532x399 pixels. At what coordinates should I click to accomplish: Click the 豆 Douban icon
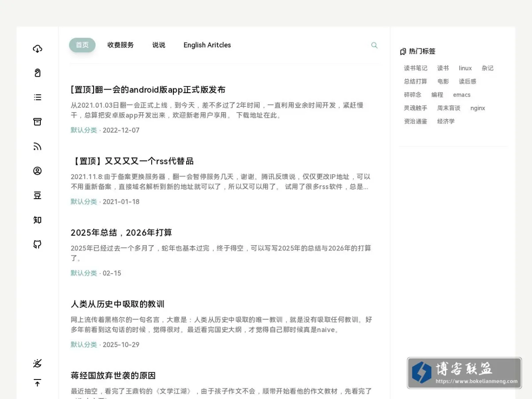(x=37, y=196)
